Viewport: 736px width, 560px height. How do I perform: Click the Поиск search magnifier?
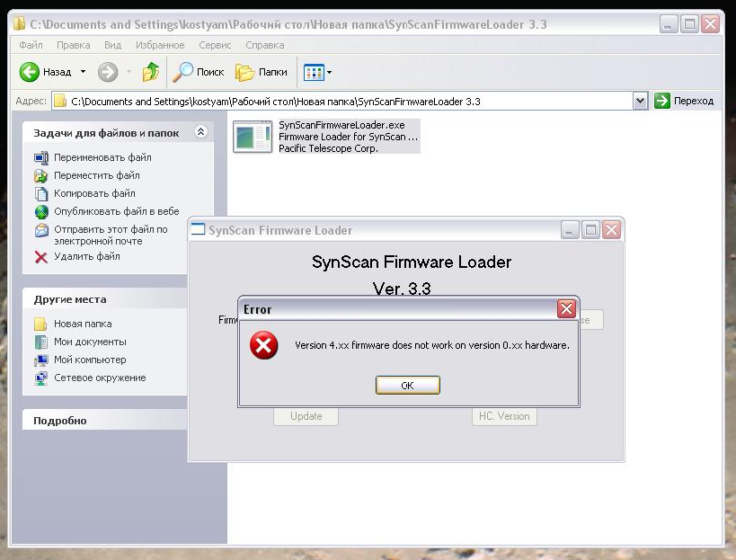click(182, 72)
